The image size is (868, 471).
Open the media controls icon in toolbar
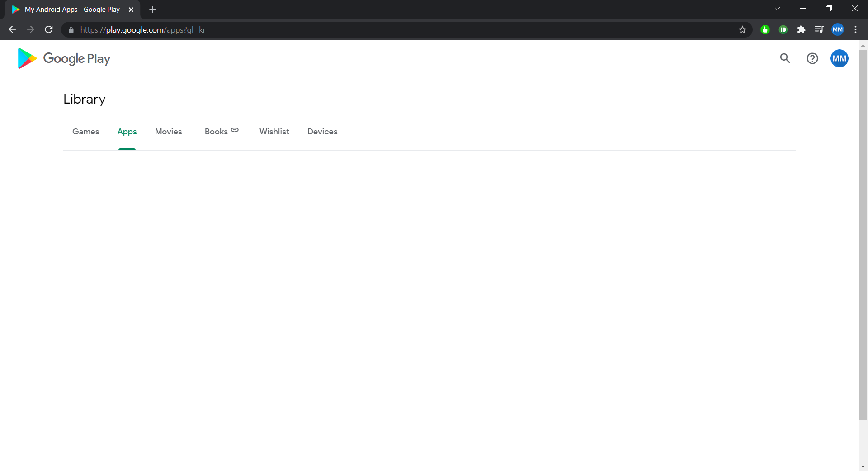click(x=819, y=29)
